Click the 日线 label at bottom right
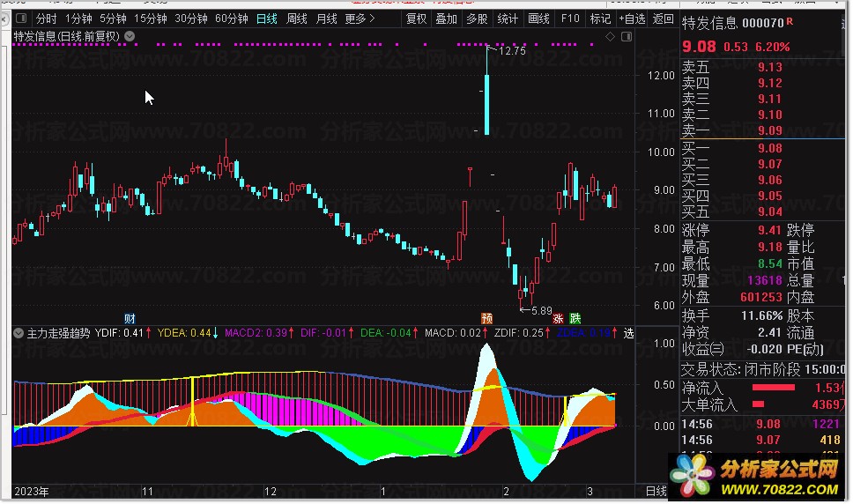This screenshot has height=504, width=853. click(x=656, y=491)
